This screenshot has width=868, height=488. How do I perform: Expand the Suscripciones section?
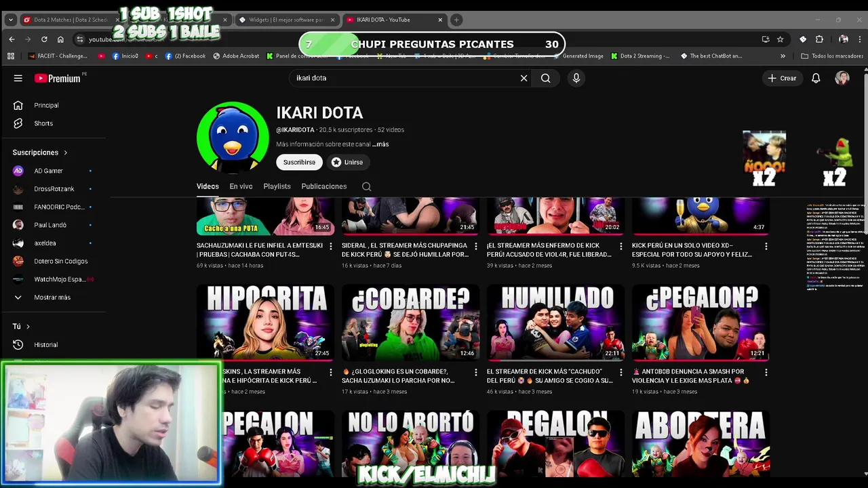coord(40,152)
